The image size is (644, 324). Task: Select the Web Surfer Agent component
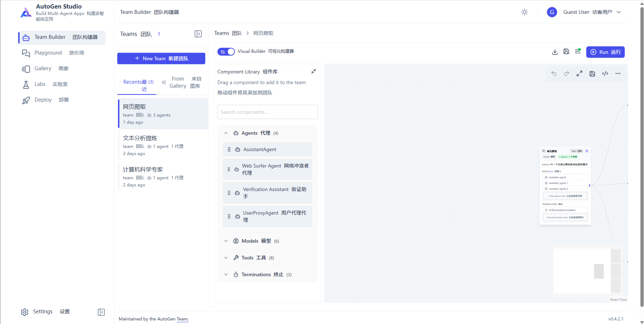(x=268, y=169)
